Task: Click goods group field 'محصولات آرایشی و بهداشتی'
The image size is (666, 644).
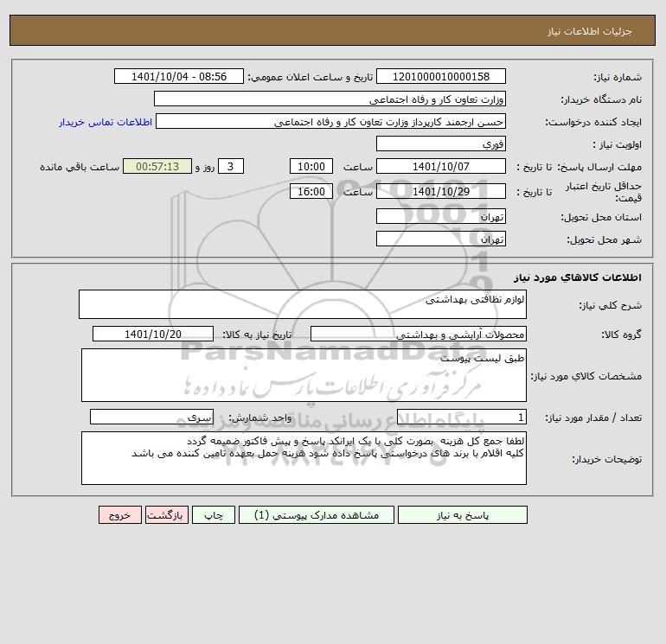Action: pyautogui.click(x=419, y=334)
